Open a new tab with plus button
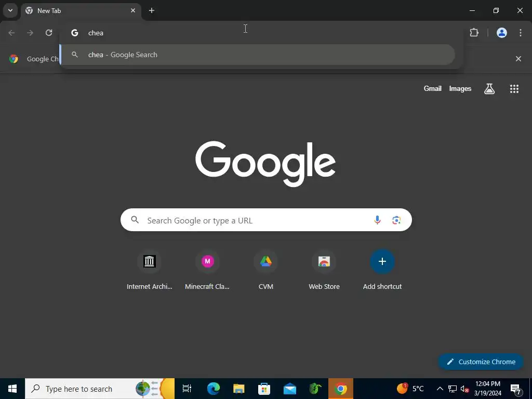Screen dimensions: 532x399 pyautogui.click(x=152, y=10)
